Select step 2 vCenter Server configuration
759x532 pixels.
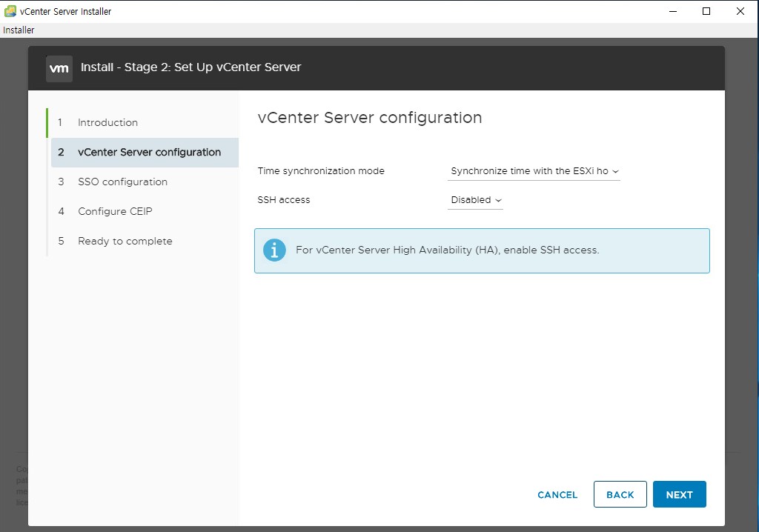[x=145, y=153]
